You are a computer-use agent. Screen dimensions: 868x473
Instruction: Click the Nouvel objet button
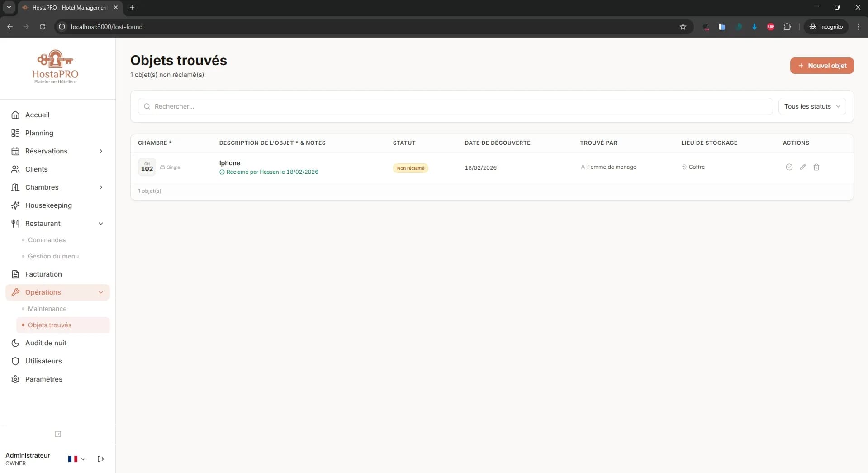821,66
